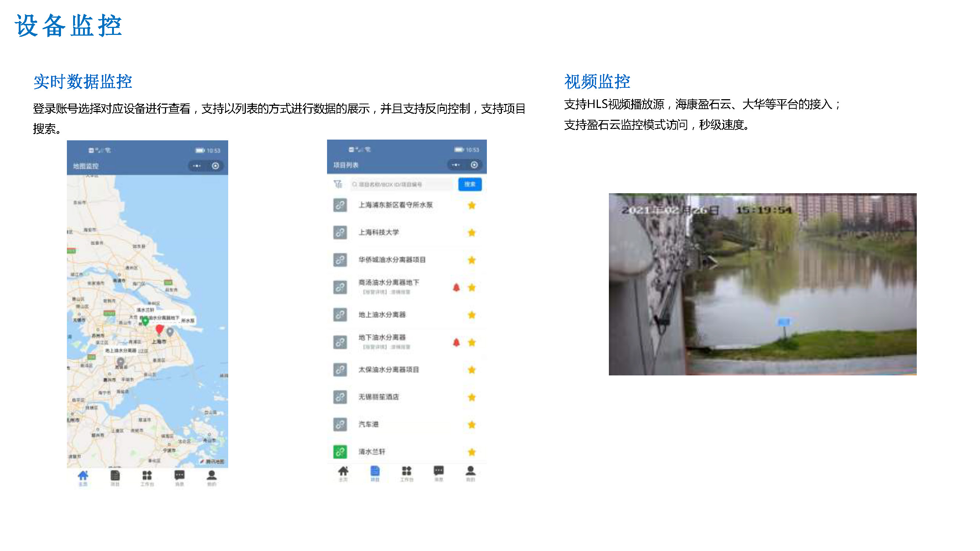Open project 清水兰轩

[x=372, y=452]
